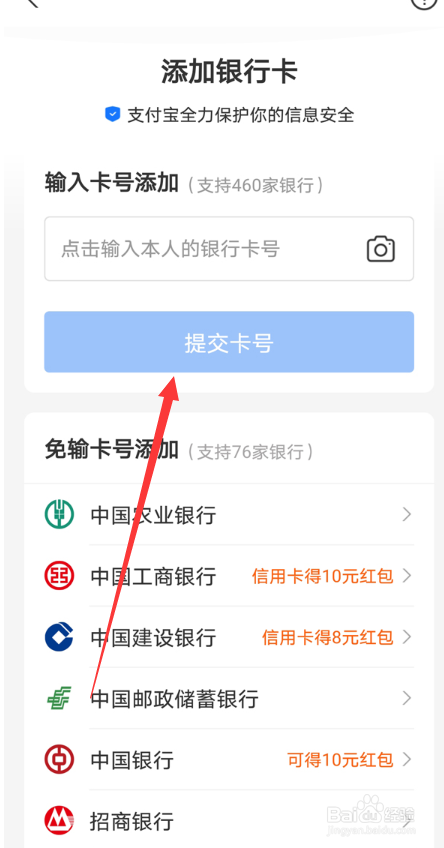Expand the 中国工商银行 row chevron
444x848 pixels.
[x=407, y=575]
